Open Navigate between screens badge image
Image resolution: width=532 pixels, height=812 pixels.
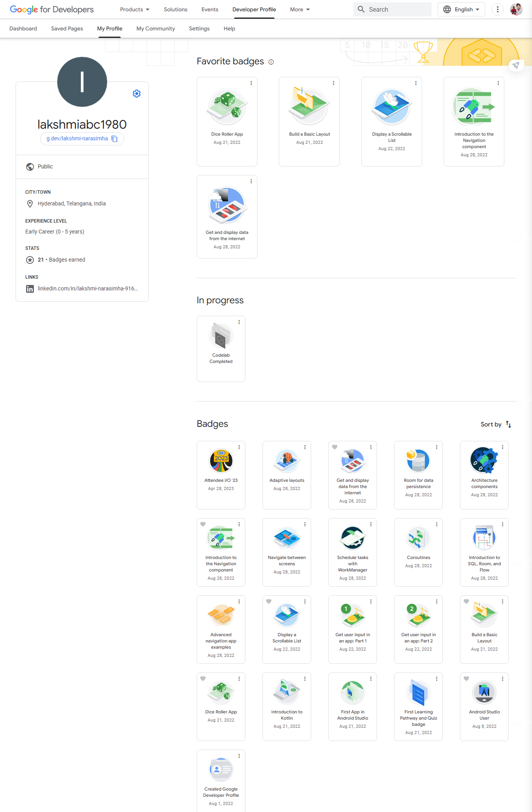coord(287,538)
